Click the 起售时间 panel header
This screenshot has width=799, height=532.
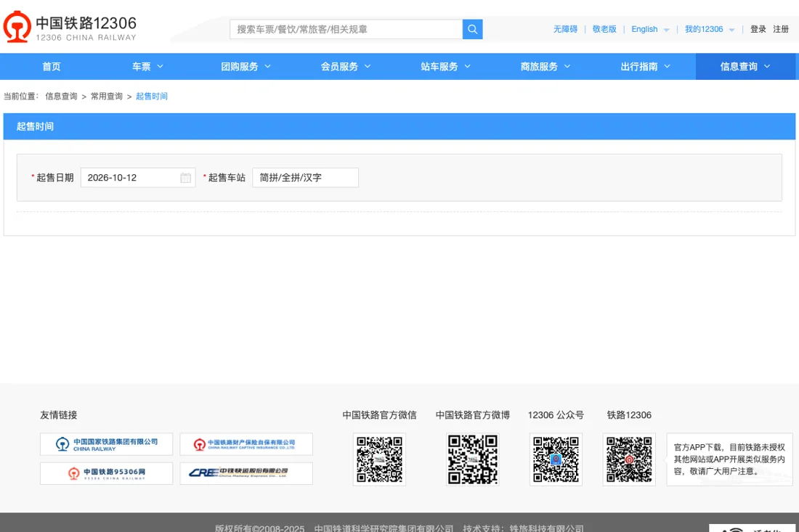(x=399, y=126)
